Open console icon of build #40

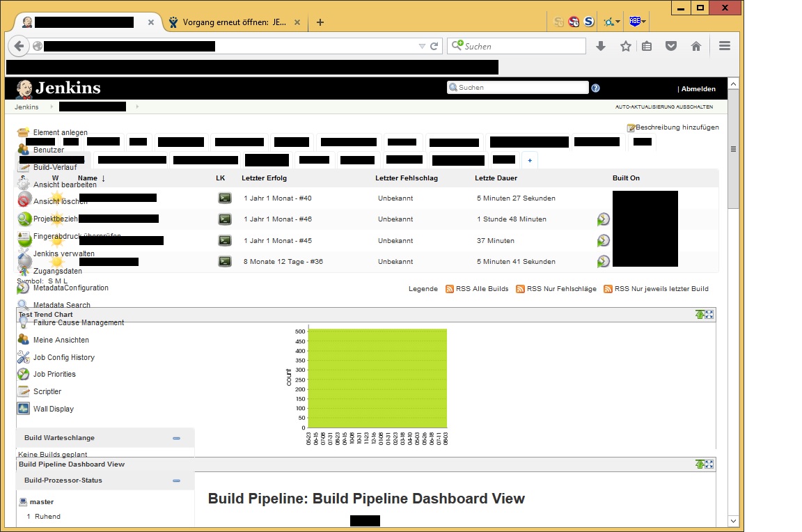tap(224, 198)
